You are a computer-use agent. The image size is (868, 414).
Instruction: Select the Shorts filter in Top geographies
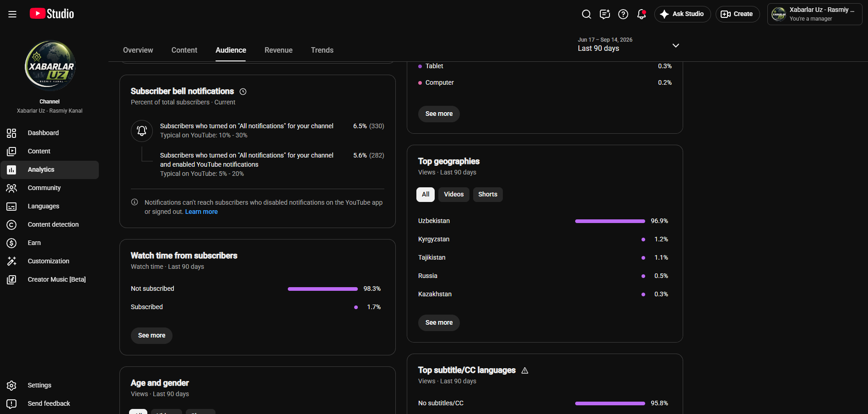(488, 195)
